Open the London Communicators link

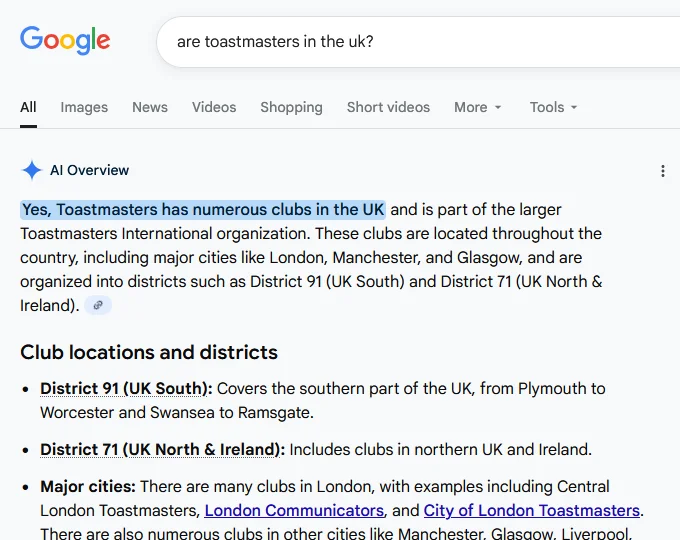(294, 510)
